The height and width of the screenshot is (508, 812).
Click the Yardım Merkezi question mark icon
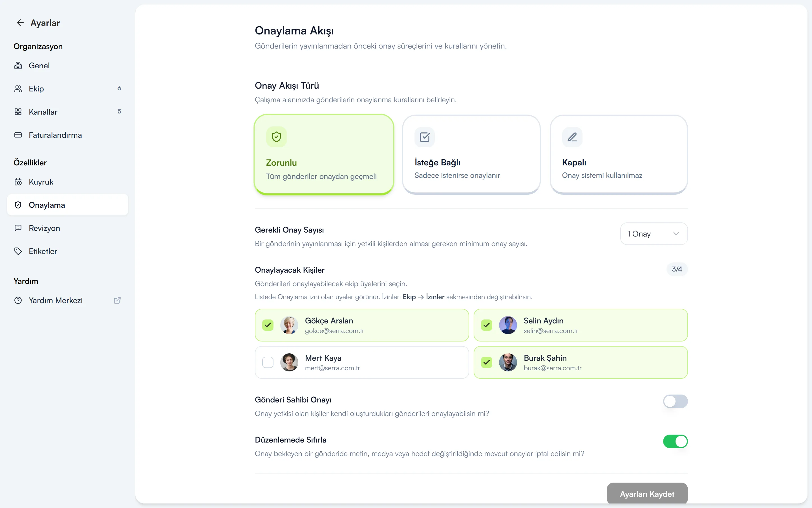pyautogui.click(x=18, y=300)
